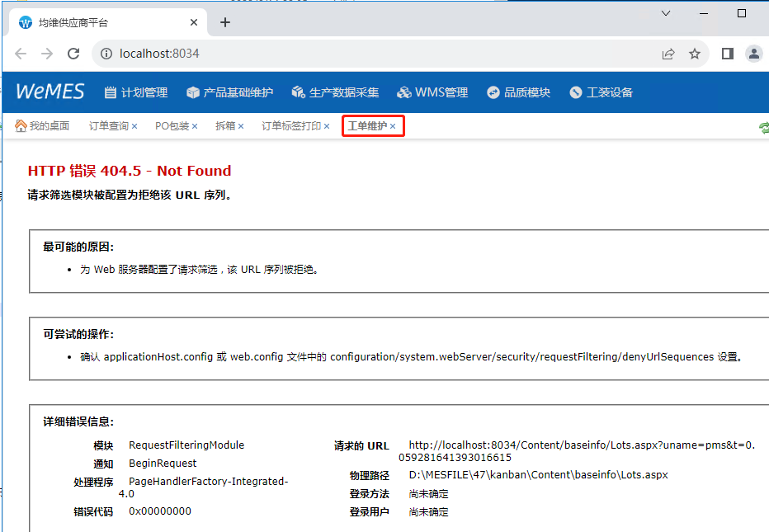Click the green refresh icon at right
The image size is (769, 532).
click(x=764, y=127)
